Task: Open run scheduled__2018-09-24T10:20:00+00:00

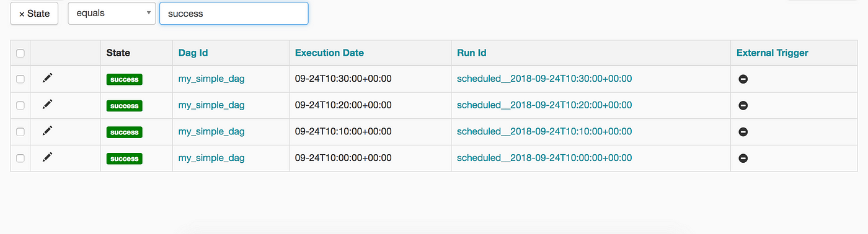Action: (x=544, y=105)
